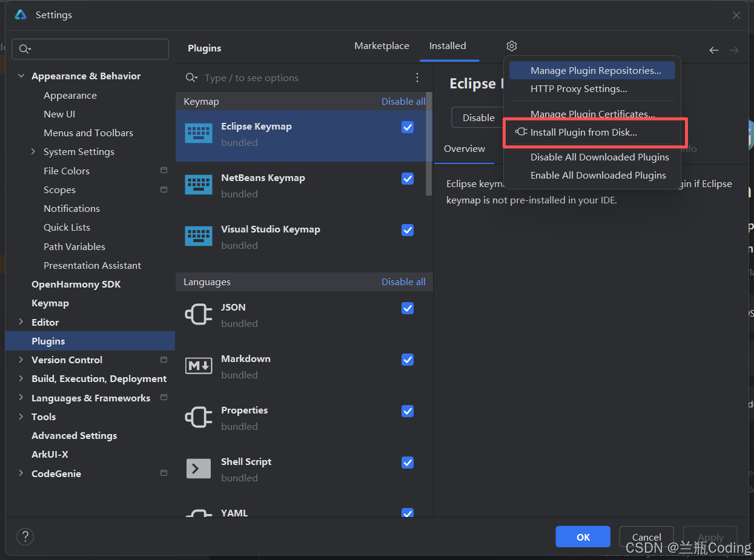Expand the CodeGenie settings node
The image size is (754, 560).
(21, 473)
